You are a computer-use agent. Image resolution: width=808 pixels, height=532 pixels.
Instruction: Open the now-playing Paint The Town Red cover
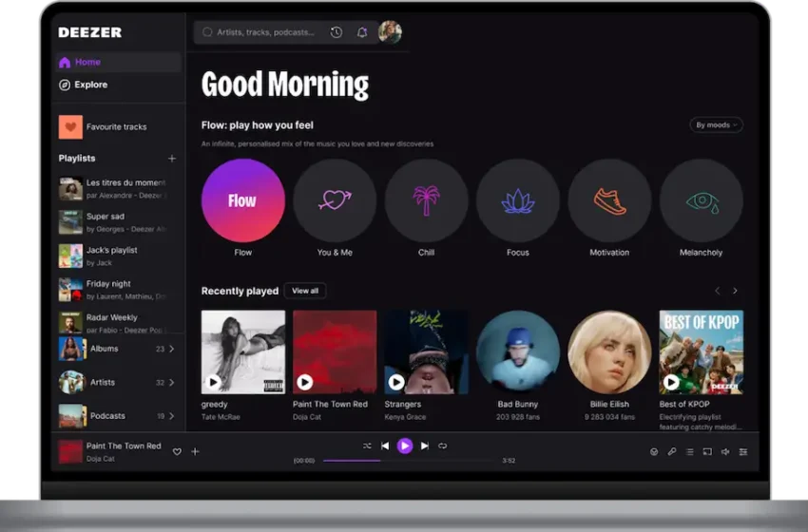[x=70, y=451]
